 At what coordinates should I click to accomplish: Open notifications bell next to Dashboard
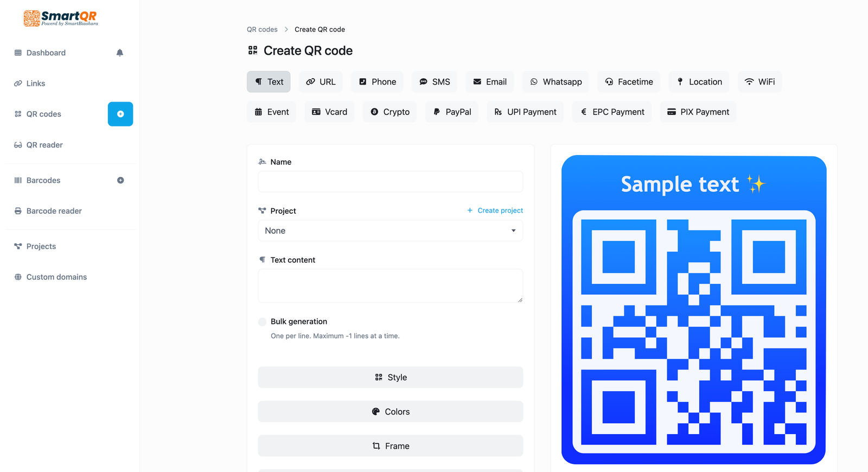point(120,53)
